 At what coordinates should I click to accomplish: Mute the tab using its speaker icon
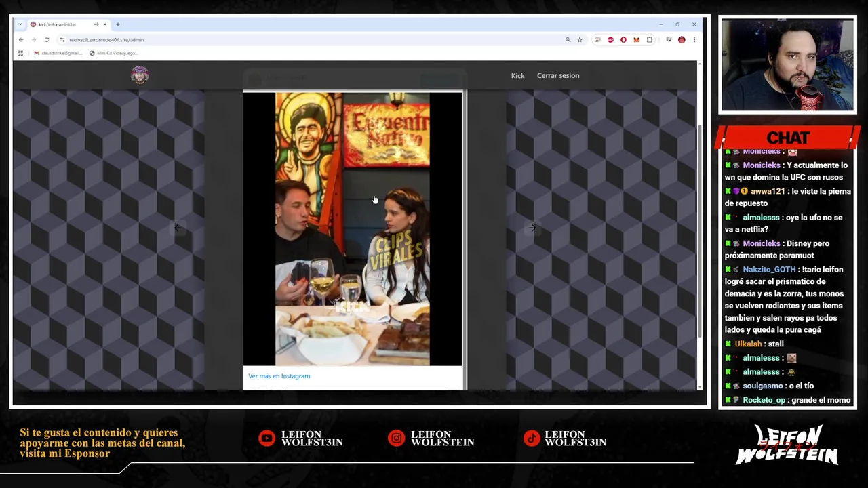(x=96, y=24)
